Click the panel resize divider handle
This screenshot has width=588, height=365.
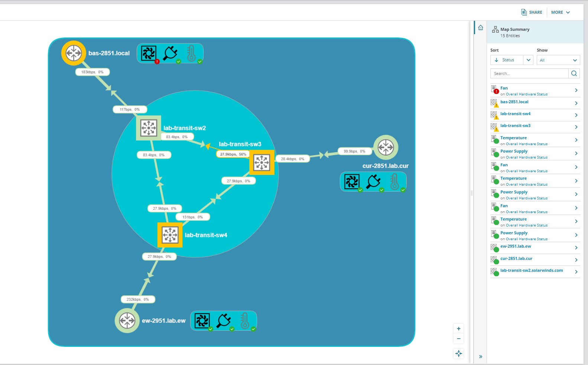tap(472, 193)
